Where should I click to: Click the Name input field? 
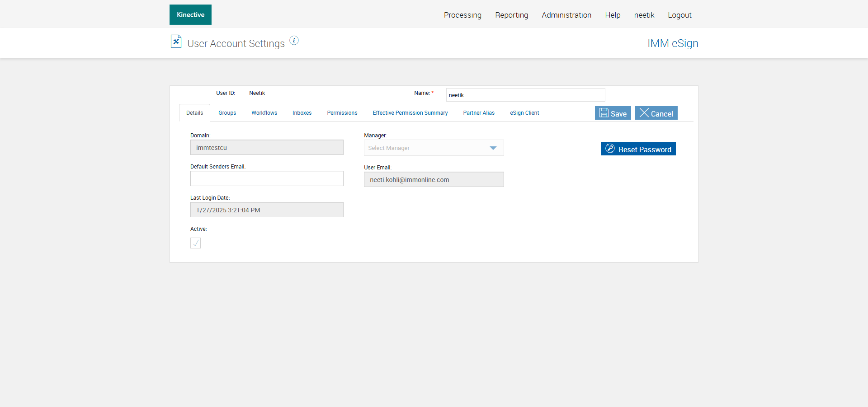click(525, 95)
